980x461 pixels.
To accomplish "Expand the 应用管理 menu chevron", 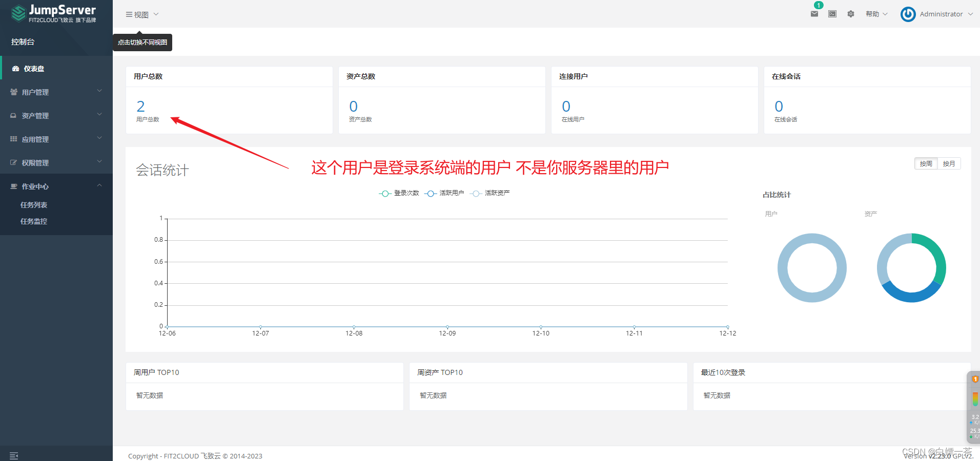I will (x=99, y=138).
